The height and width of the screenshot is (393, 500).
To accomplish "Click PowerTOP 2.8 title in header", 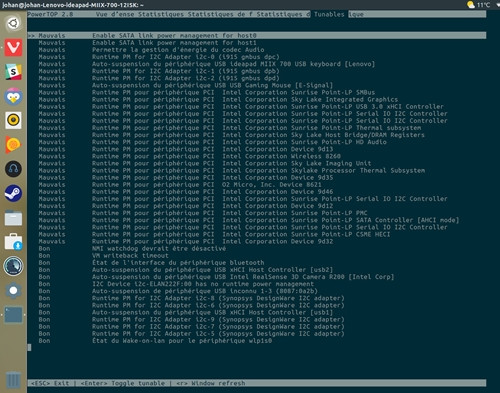I will coord(50,14).
